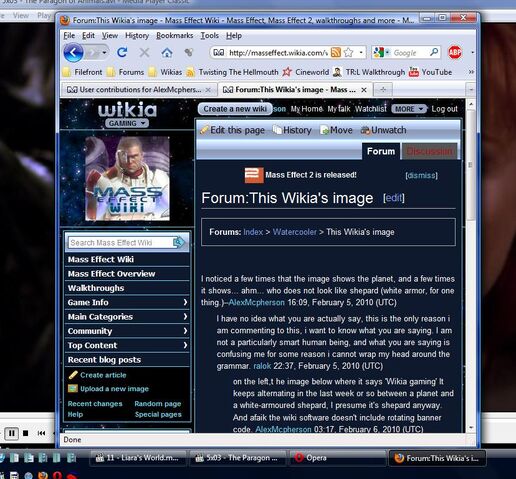Click the page vertical scrollbar thumb
This screenshot has height=479, width=516.
tap(471, 165)
